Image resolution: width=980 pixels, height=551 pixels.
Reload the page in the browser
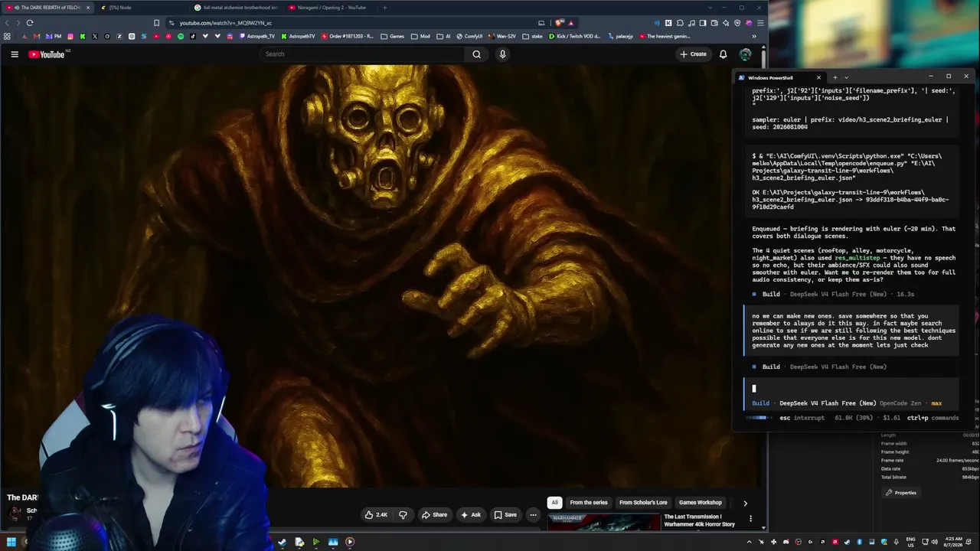(30, 23)
